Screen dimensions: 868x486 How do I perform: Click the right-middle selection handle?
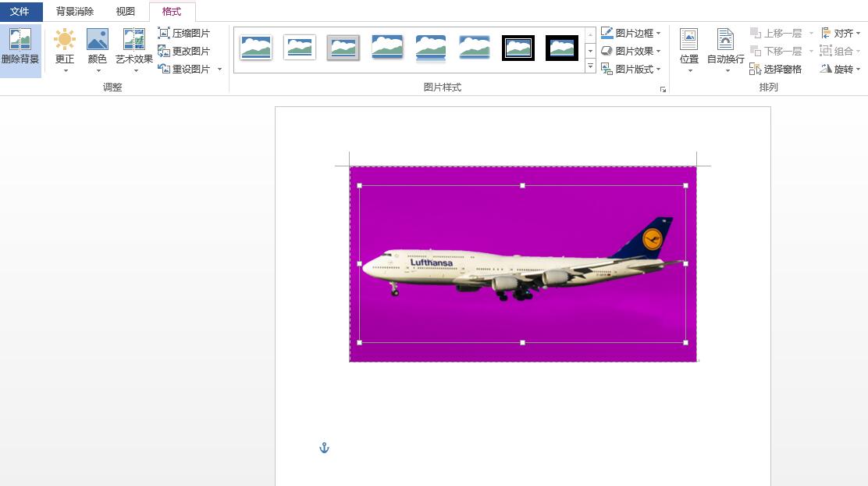(x=686, y=264)
